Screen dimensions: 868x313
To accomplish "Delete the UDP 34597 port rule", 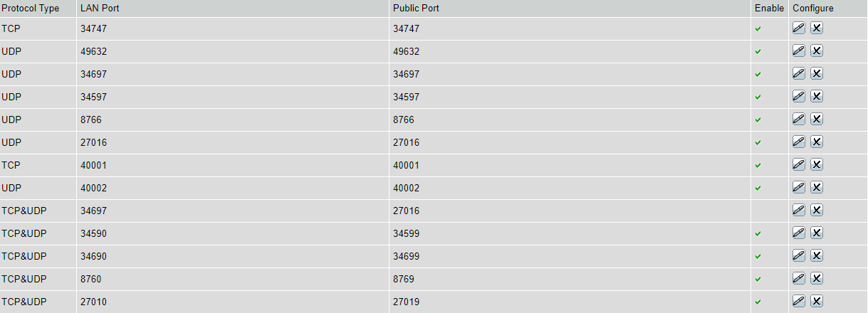I will [817, 96].
